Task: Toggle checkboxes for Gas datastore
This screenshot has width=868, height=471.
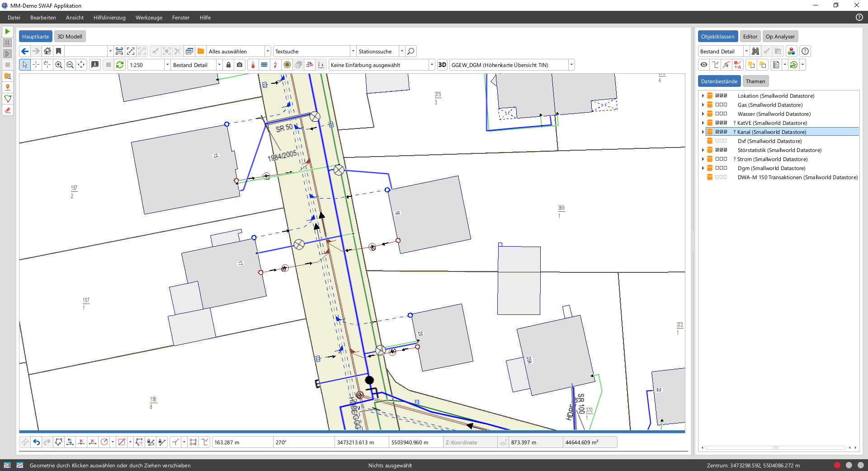Action: tap(721, 105)
